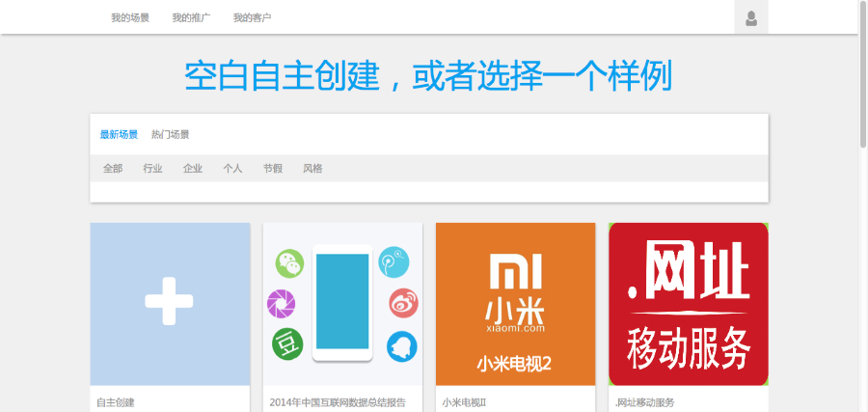Filter templates by 个人 category

coord(232,168)
